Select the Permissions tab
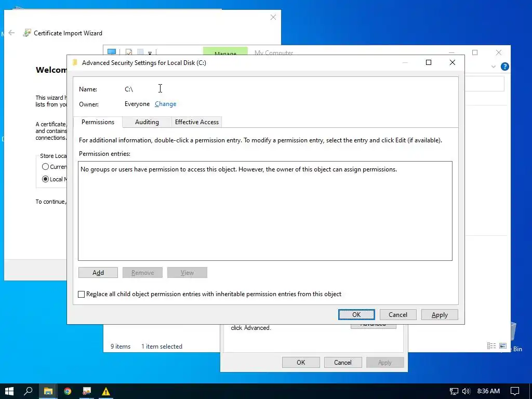 point(98,122)
